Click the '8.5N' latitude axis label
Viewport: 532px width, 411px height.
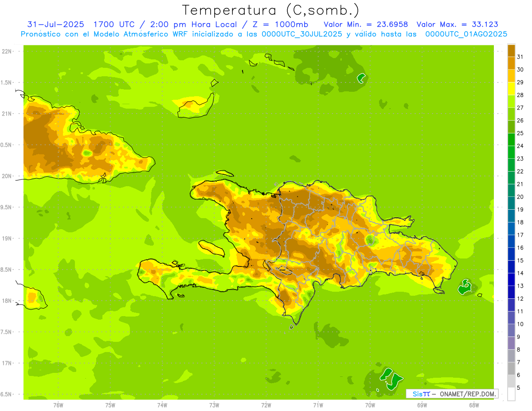click(x=7, y=270)
